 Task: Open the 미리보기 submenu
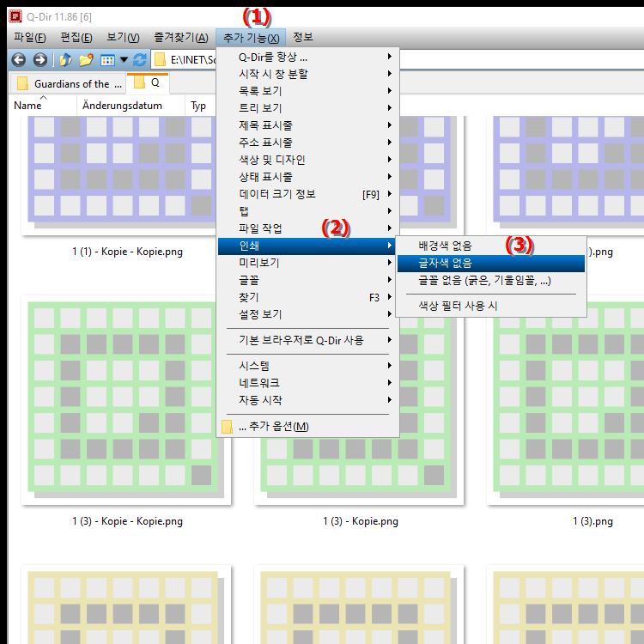307,263
